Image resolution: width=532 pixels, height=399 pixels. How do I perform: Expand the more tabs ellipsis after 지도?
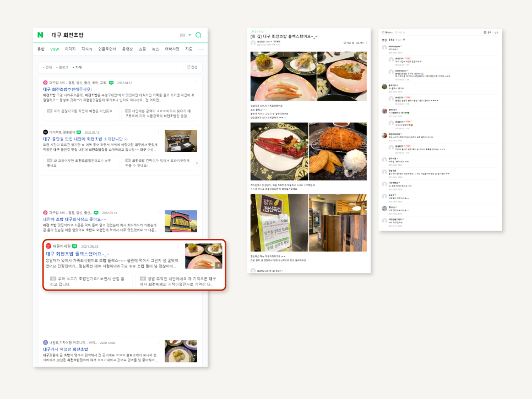(x=201, y=50)
